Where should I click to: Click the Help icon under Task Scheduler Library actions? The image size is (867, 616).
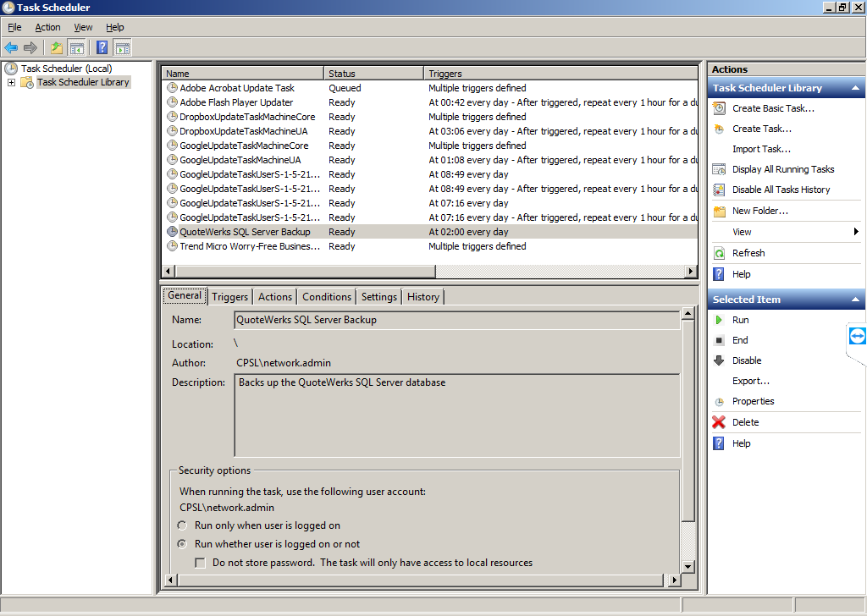pos(719,274)
